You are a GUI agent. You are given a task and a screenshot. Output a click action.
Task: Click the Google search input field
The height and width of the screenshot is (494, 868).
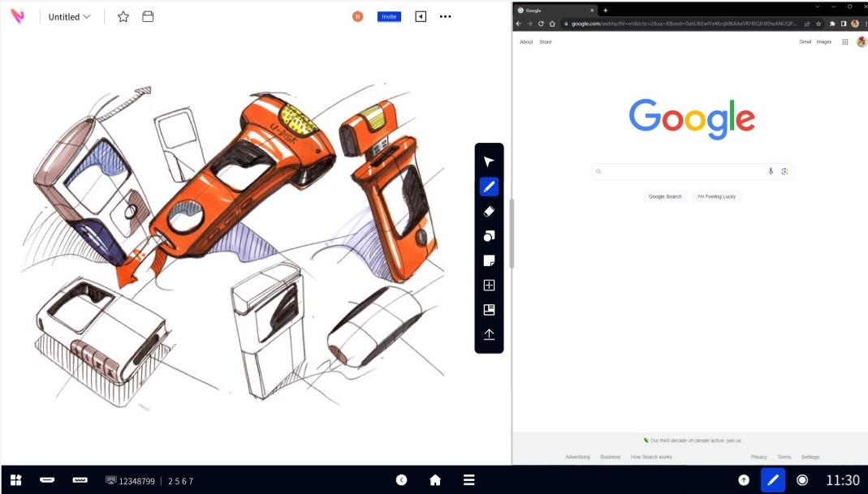[684, 171]
